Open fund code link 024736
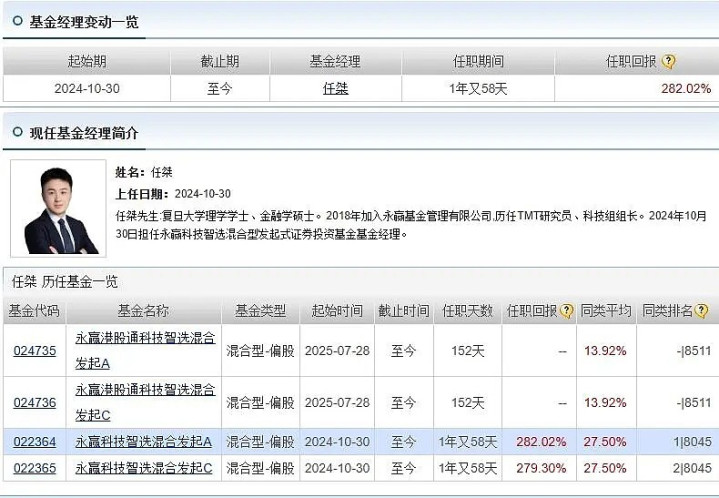This screenshot has height=498, width=719. pos(35,403)
